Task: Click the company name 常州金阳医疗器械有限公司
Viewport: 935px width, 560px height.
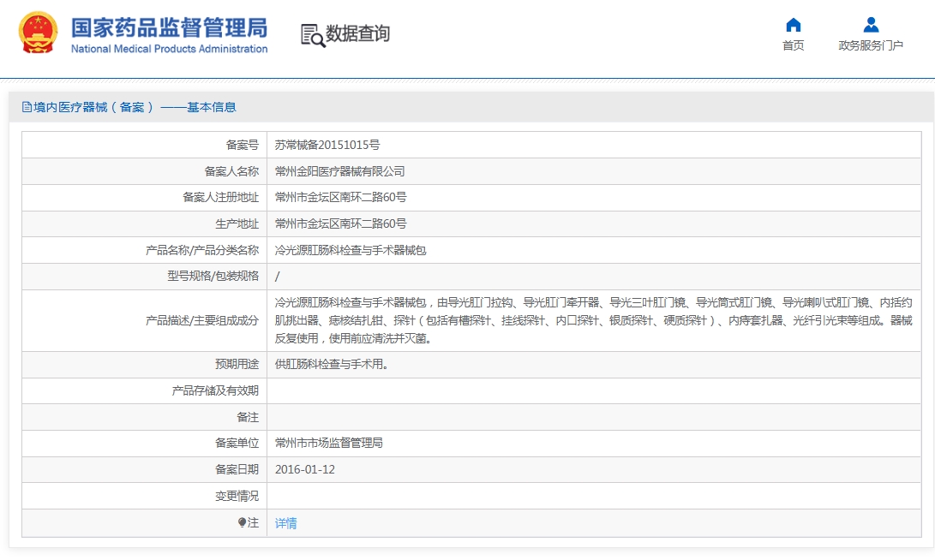Action: [x=340, y=171]
